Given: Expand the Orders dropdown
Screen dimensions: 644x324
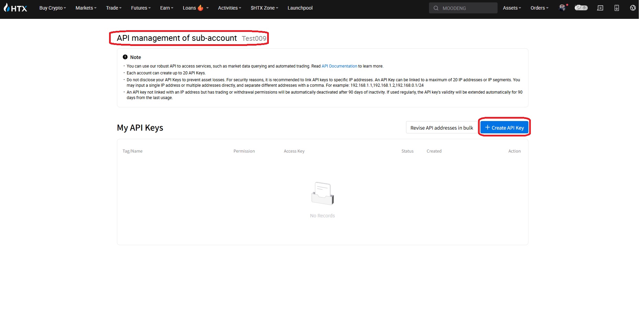Looking at the screenshot, I should [x=539, y=8].
